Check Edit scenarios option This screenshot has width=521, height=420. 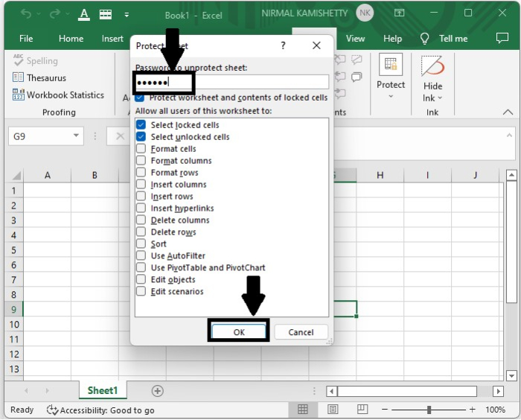tap(141, 291)
